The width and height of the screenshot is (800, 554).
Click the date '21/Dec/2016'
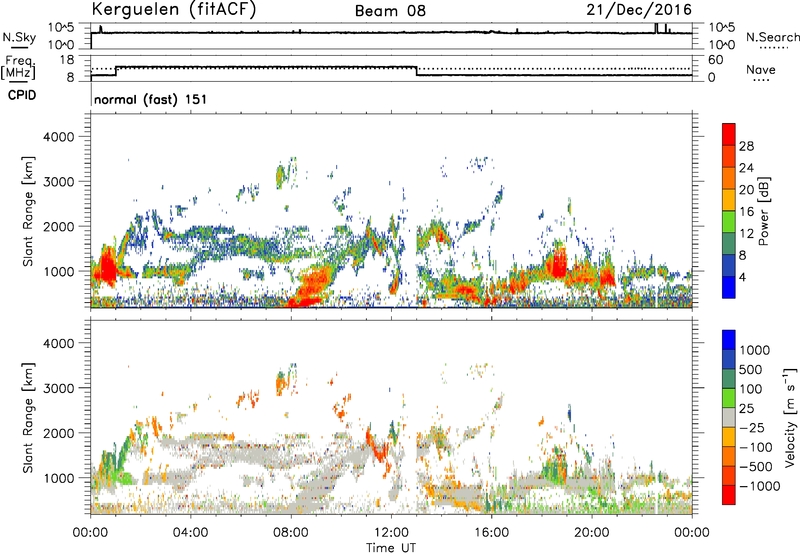(x=639, y=9)
